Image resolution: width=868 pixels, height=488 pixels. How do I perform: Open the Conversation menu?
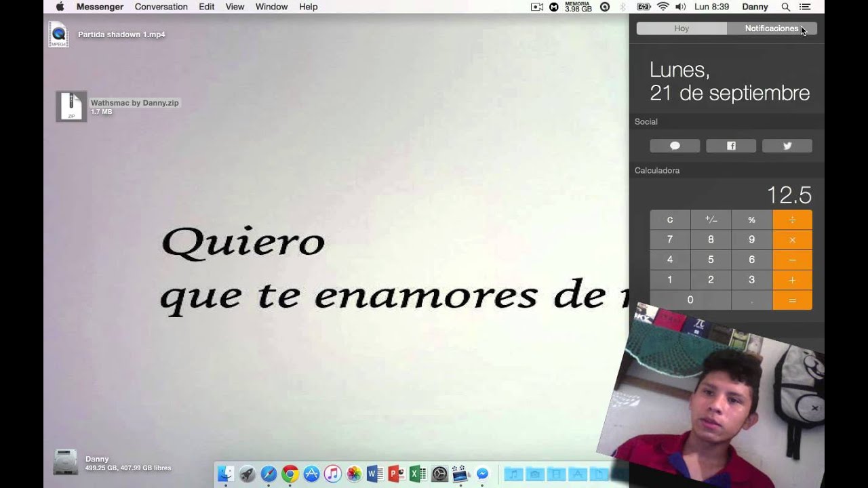click(161, 7)
